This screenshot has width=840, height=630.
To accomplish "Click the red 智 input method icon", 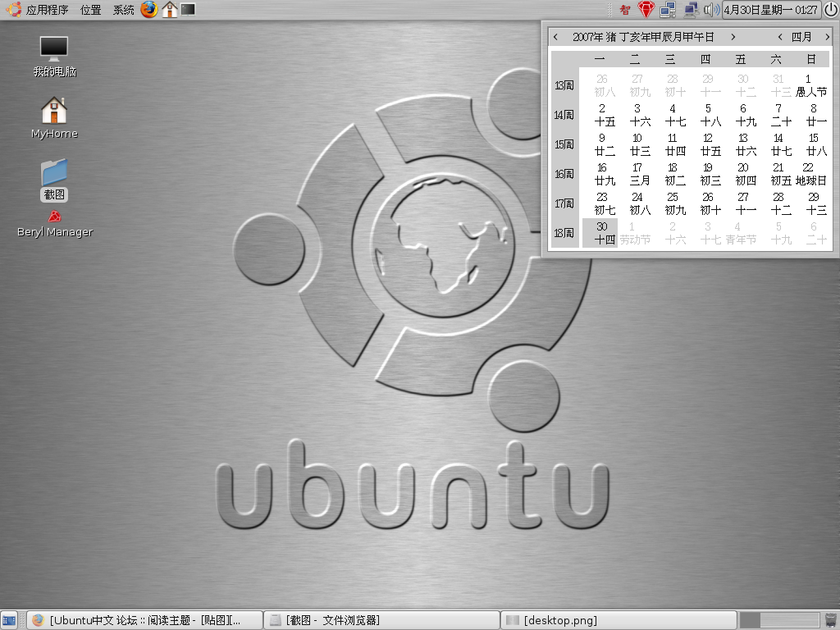I will [624, 10].
